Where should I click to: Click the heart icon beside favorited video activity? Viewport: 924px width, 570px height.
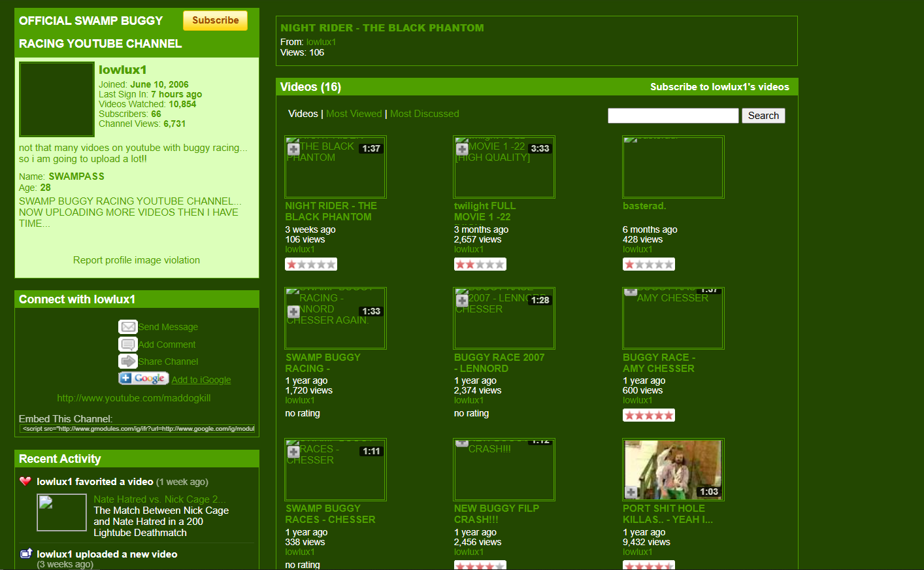click(25, 481)
